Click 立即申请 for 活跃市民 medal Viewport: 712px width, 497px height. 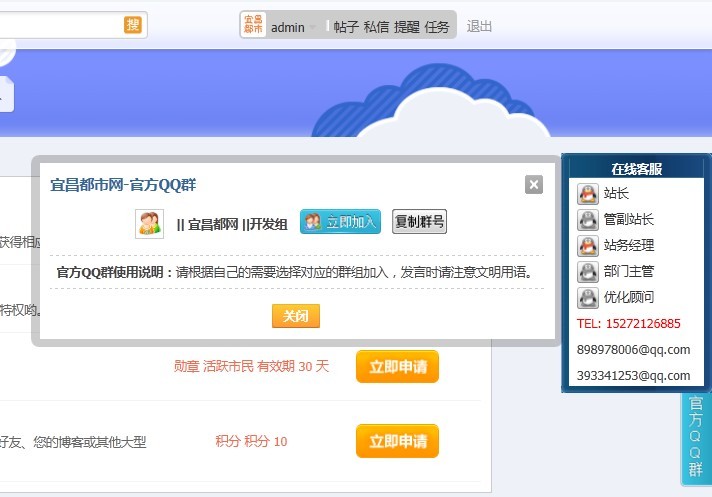[x=398, y=366]
